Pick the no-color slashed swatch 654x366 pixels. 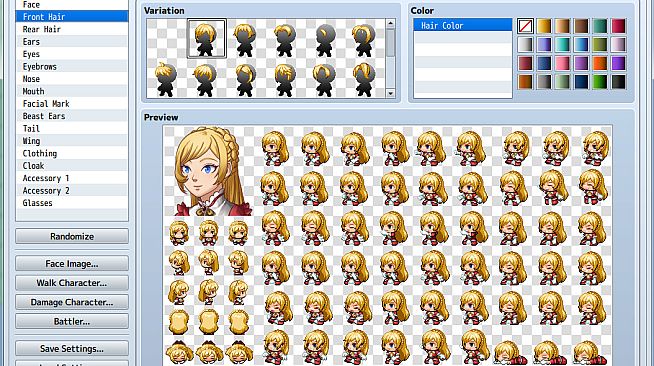tap(525, 26)
